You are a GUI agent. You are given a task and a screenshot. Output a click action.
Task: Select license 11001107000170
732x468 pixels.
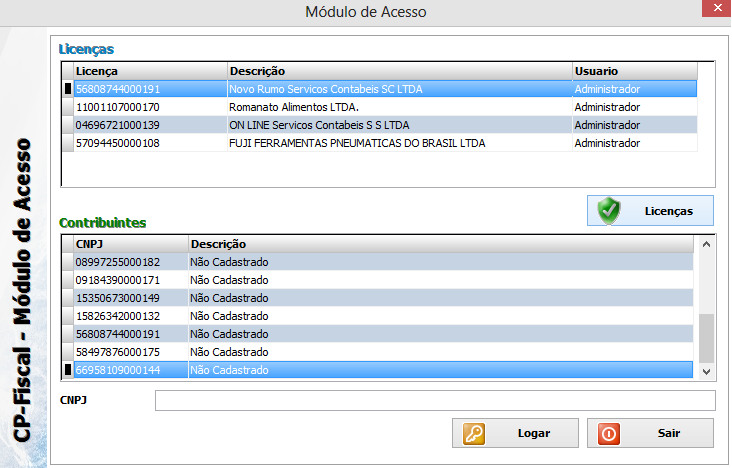118,107
